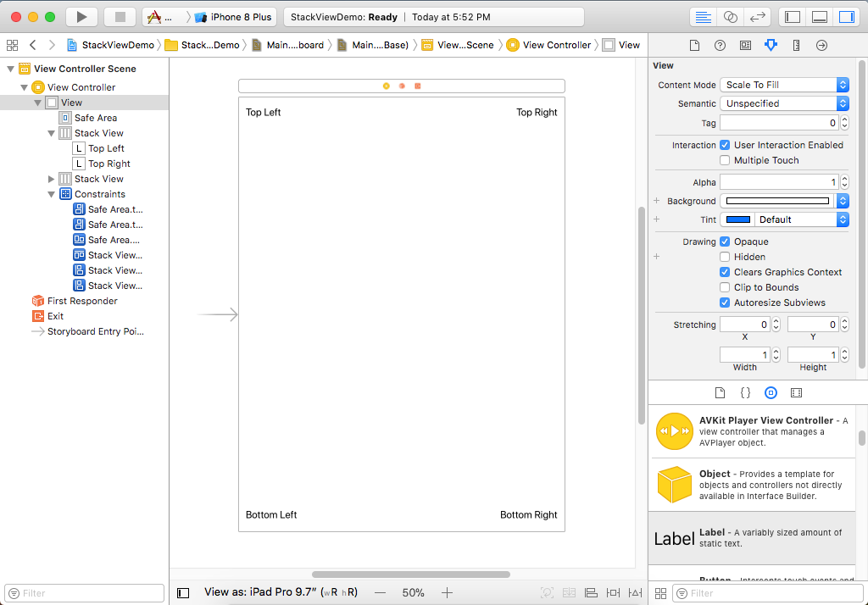Open the Align constraints menu

591,593
